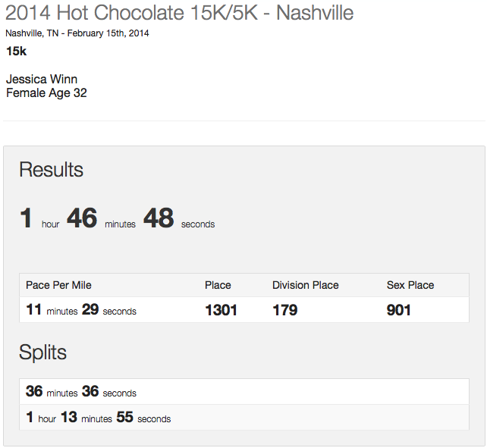Click the division place value 179
Image resolution: width=487 pixels, height=448 pixels.
point(285,310)
